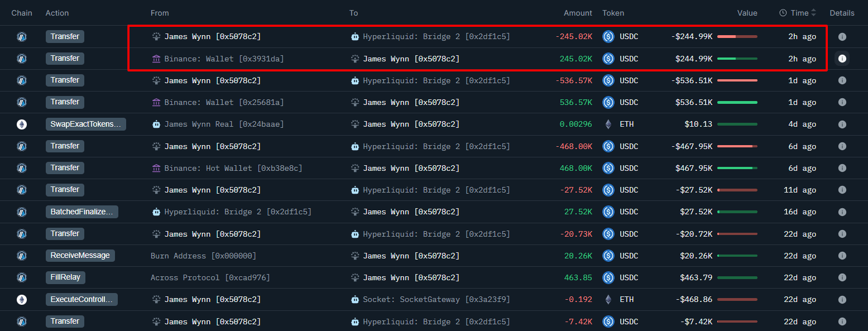This screenshot has width=868, height=331.
Task: Open James Wynn Real [0x24baae] address
Action: click(x=224, y=124)
